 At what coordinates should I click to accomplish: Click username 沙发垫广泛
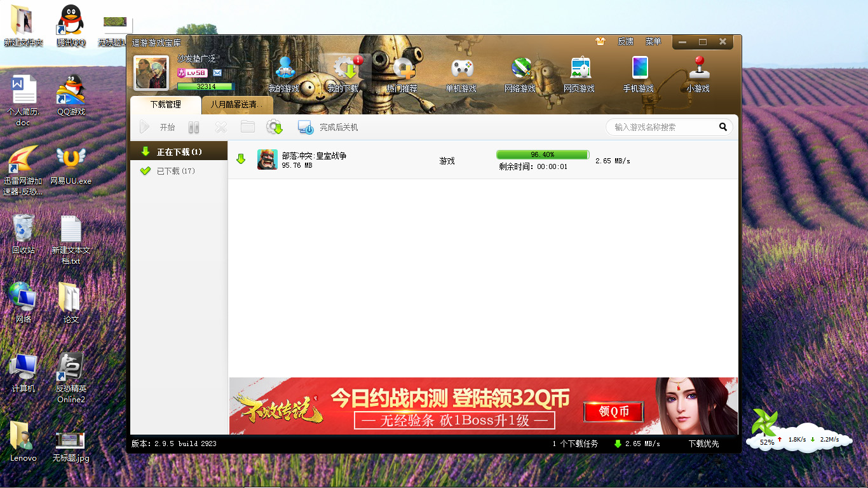pos(196,58)
